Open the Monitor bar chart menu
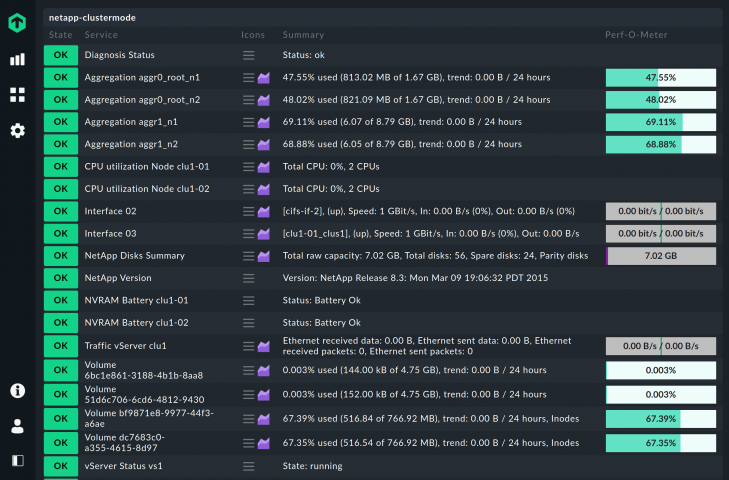This screenshot has width=729, height=480. (17, 60)
